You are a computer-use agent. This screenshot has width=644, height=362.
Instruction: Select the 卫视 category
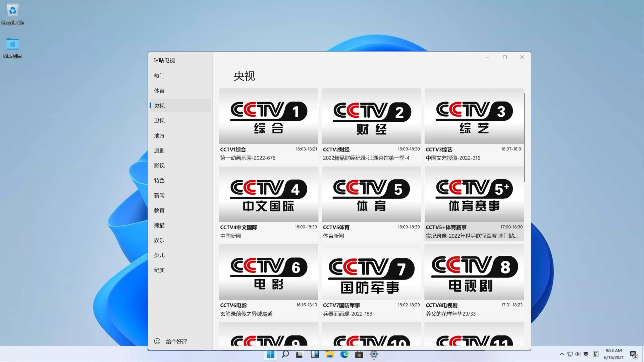click(x=180, y=121)
